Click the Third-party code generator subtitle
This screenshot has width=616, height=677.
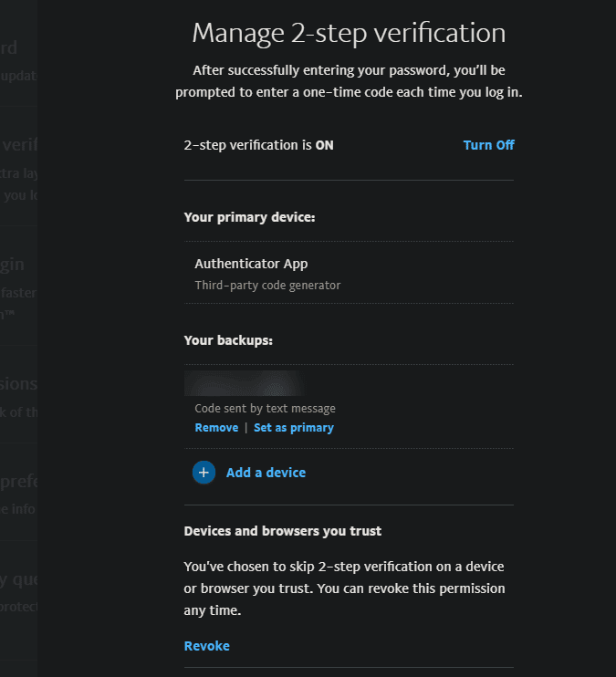click(267, 286)
